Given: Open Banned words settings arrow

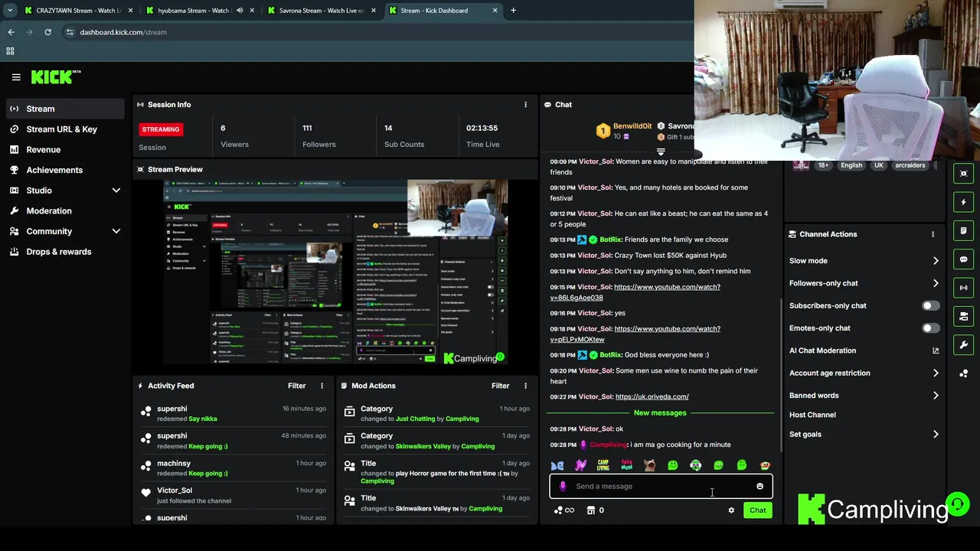Looking at the screenshot, I should (936, 396).
